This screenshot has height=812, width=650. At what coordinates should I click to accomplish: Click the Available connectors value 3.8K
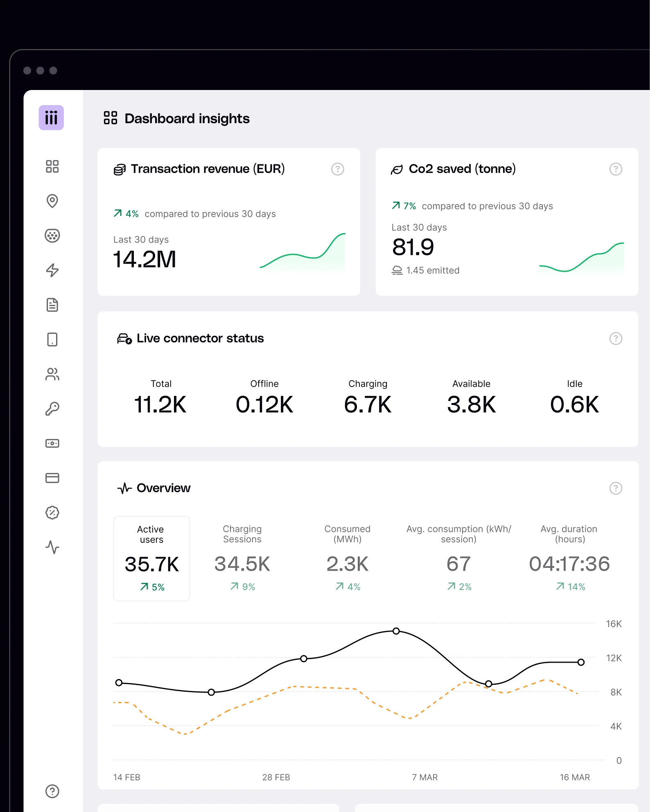coord(472,405)
